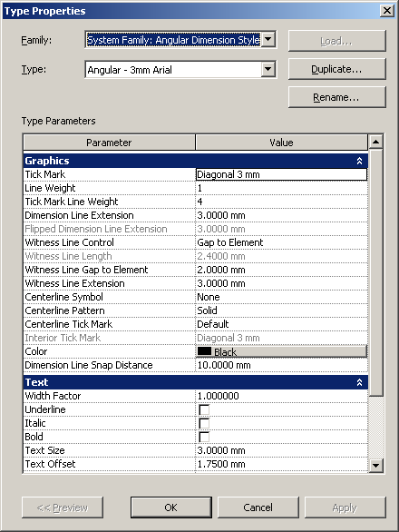Edit the Text Offset value

(x=281, y=464)
